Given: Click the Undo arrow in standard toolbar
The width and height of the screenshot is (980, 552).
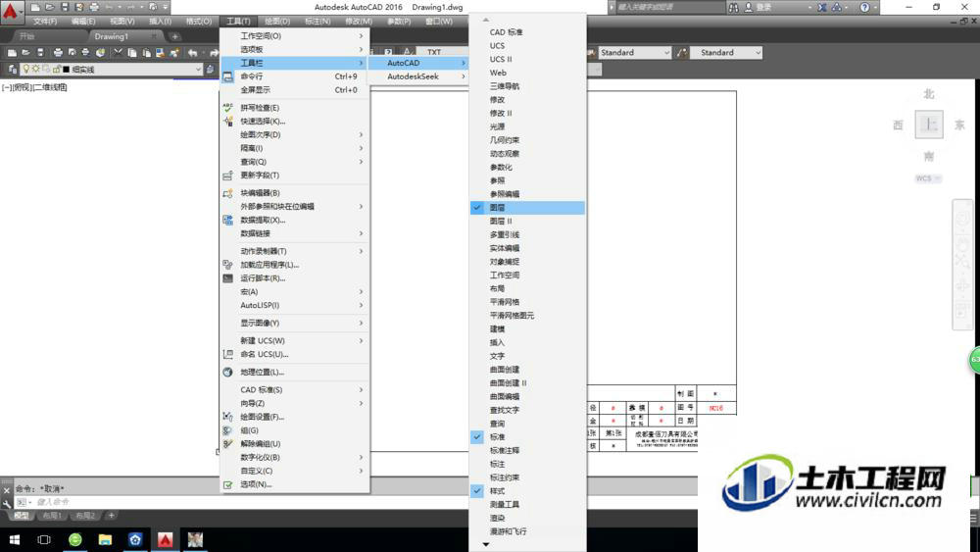Looking at the screenshot, I should tap(192, 53).
